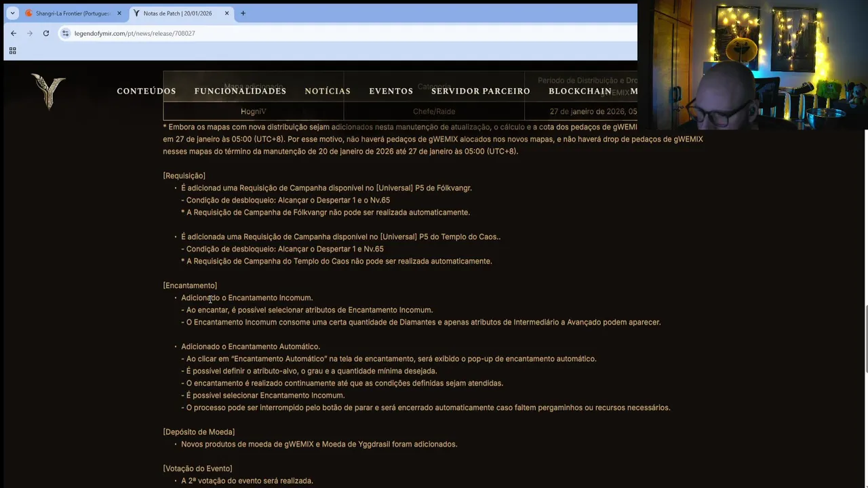The height and width of the screenshot is (488, 868).
Task: Click the gWEMIX and Yggdrasil coin products line
Action: 319,444
